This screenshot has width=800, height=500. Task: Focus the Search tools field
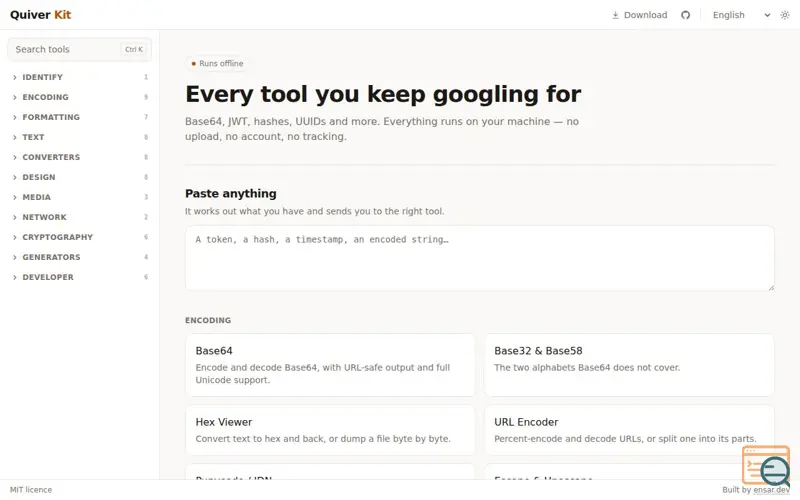pyautogui.click(x=80, y=49)
